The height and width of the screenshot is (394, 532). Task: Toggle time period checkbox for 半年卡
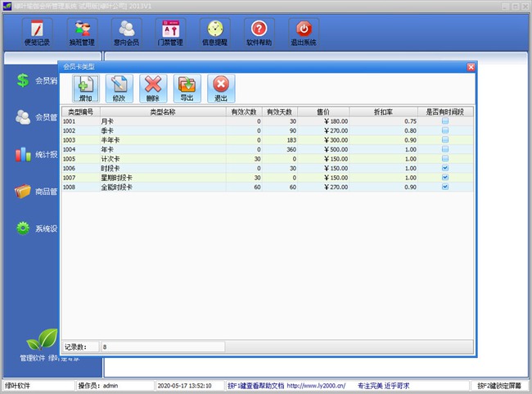445,140
